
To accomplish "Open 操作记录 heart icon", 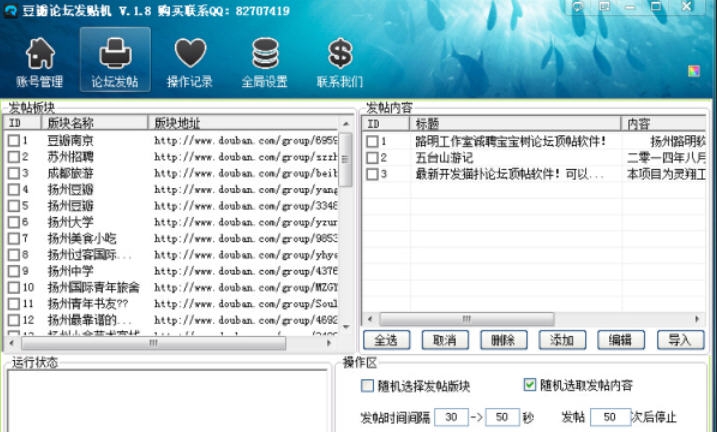I will click(x=190, y=53).
